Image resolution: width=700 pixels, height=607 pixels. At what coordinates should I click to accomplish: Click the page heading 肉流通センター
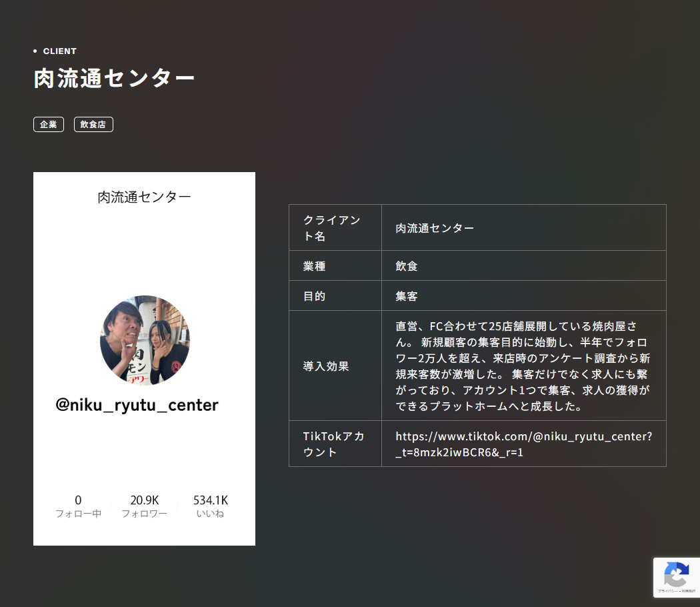113,77
